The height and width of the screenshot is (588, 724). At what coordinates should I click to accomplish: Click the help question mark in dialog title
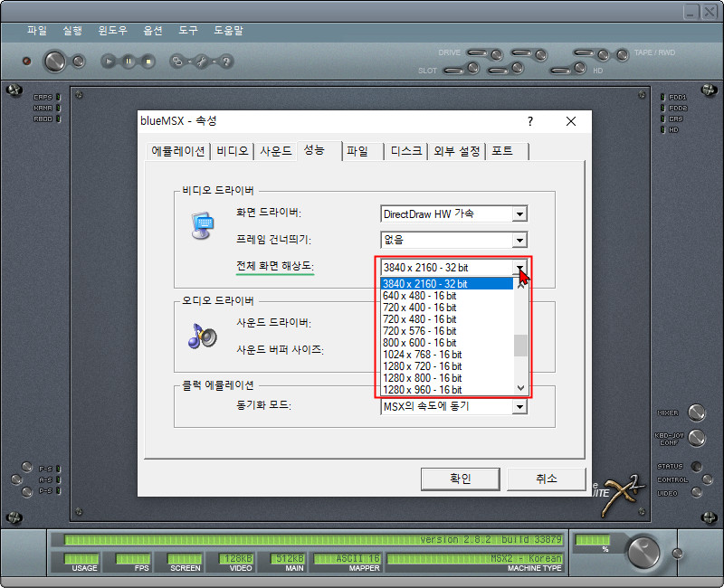pyautogui.click(x=530, y=121)
